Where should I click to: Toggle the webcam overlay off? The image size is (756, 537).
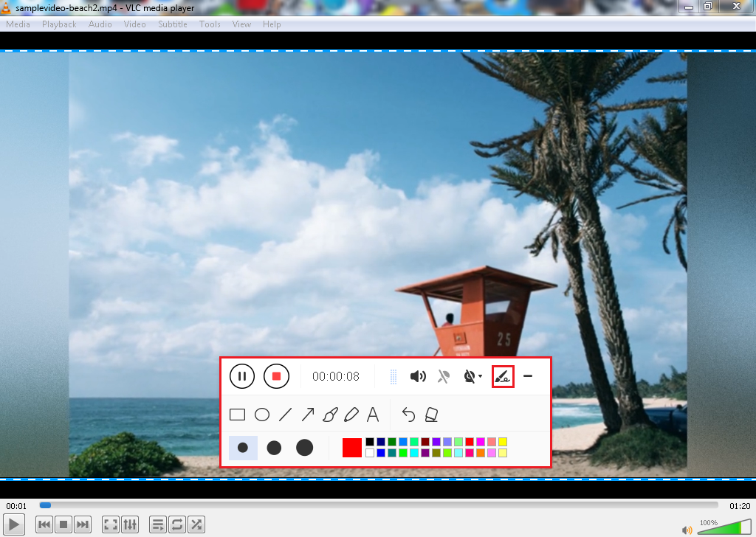click(469, 376)
